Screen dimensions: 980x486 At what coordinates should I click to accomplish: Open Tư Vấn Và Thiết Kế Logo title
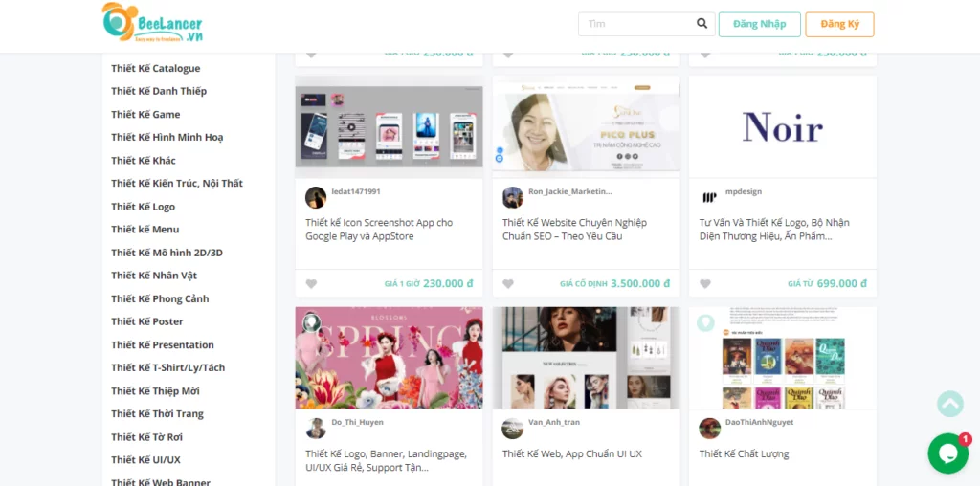773,230
